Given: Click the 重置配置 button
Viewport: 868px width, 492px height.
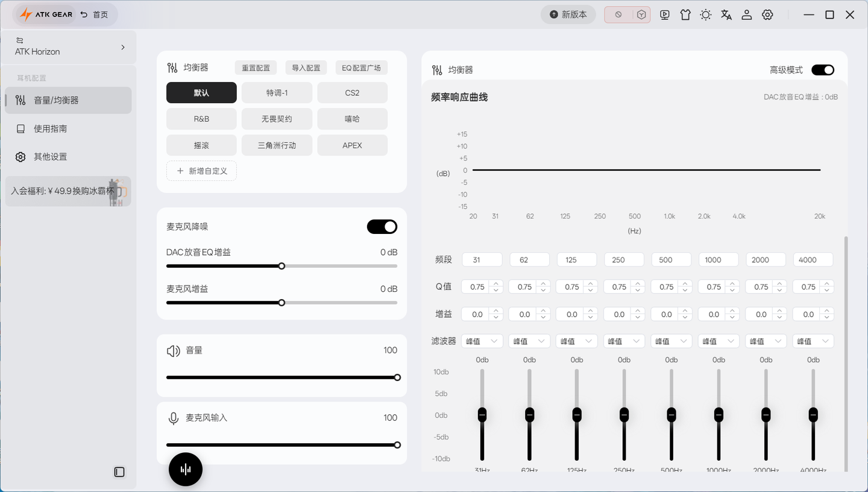Looking at the screenshot, I should 256,68.
